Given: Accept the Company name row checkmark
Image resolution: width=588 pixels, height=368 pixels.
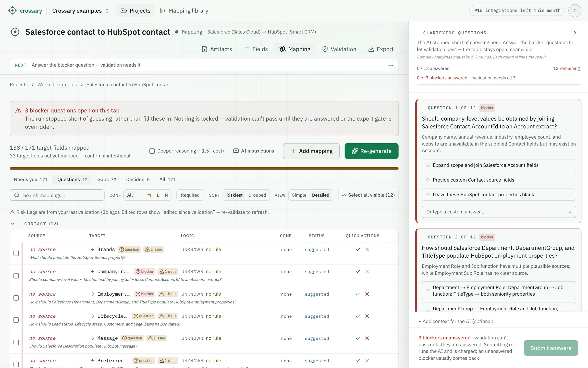Looking at the screenshot, I should (358, 271).
